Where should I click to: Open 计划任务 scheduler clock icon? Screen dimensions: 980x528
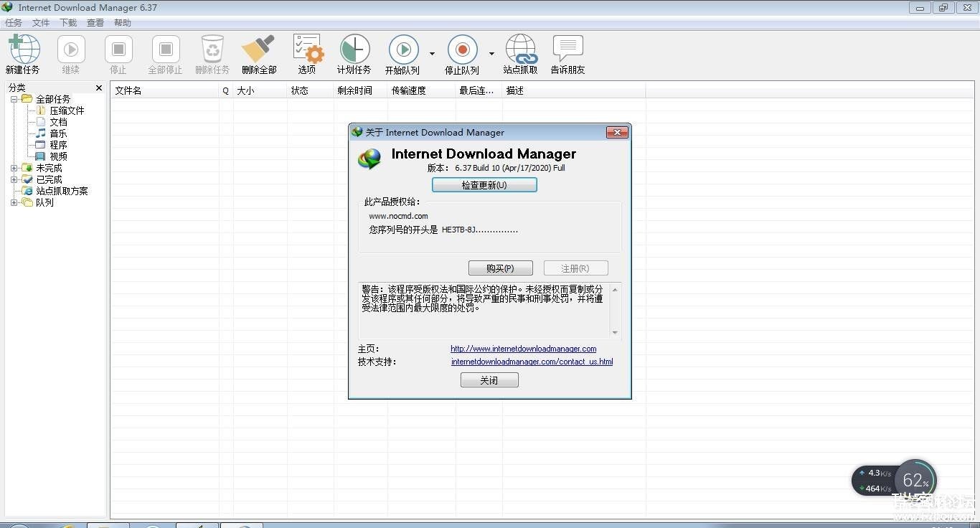click(x=354, y=49)
